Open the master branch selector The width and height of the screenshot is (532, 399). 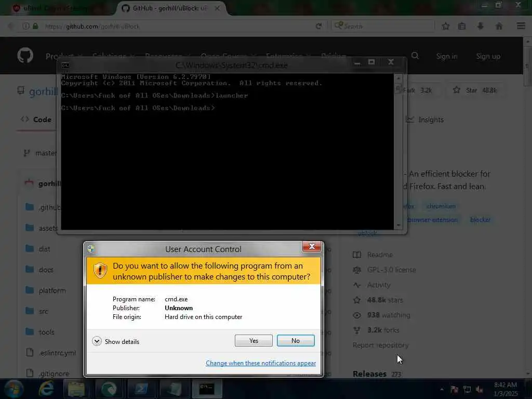point(40,153)
